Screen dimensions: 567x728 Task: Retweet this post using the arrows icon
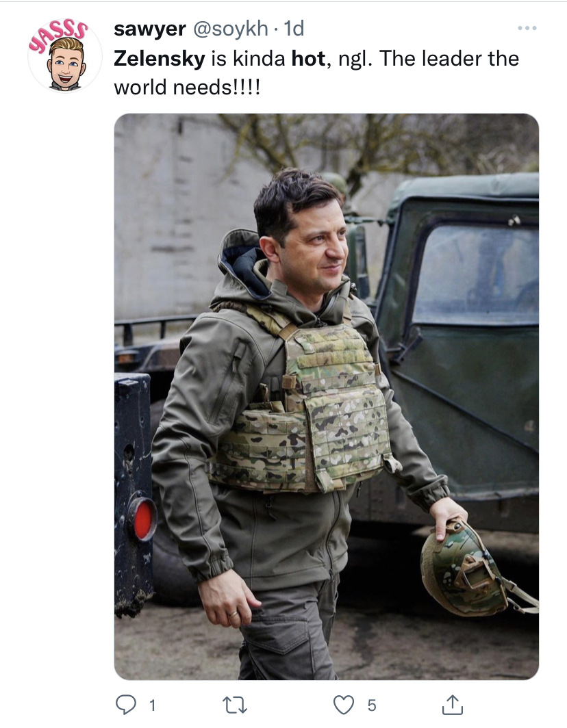coord(235,705)
